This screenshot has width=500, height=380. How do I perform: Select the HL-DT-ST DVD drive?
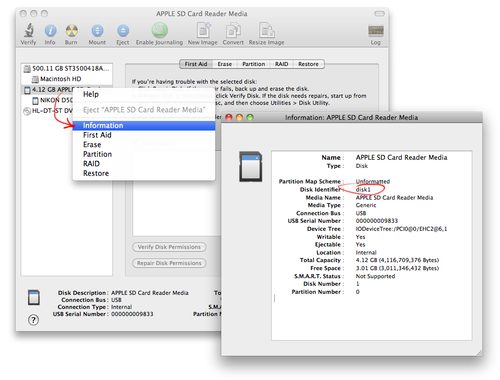coord(48,111)
